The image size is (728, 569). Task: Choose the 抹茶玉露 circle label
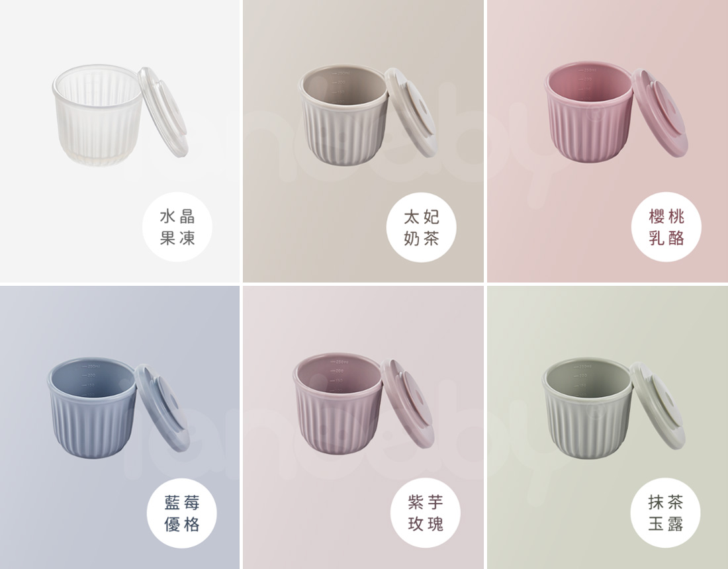(x=665, y=513)
